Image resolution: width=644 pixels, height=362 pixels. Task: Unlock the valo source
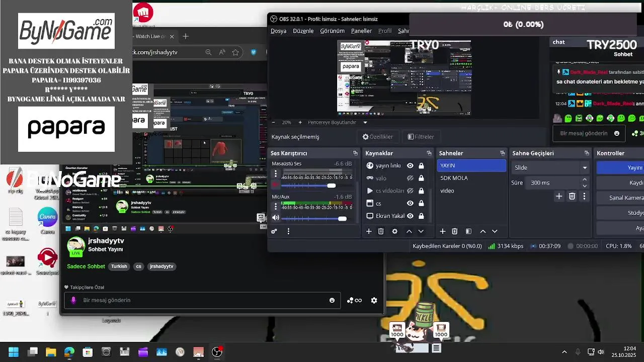421,178
